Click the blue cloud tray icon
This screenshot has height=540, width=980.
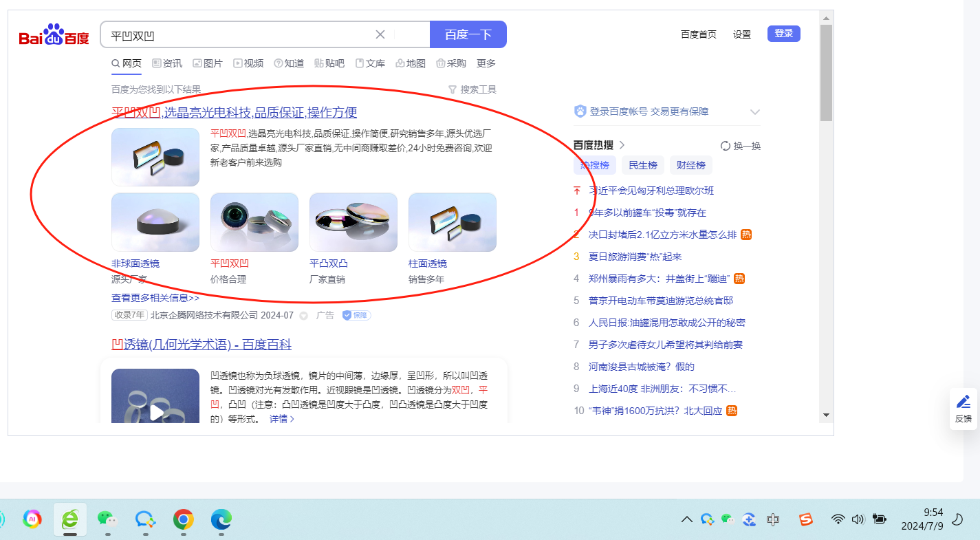[x=750, y=519]
